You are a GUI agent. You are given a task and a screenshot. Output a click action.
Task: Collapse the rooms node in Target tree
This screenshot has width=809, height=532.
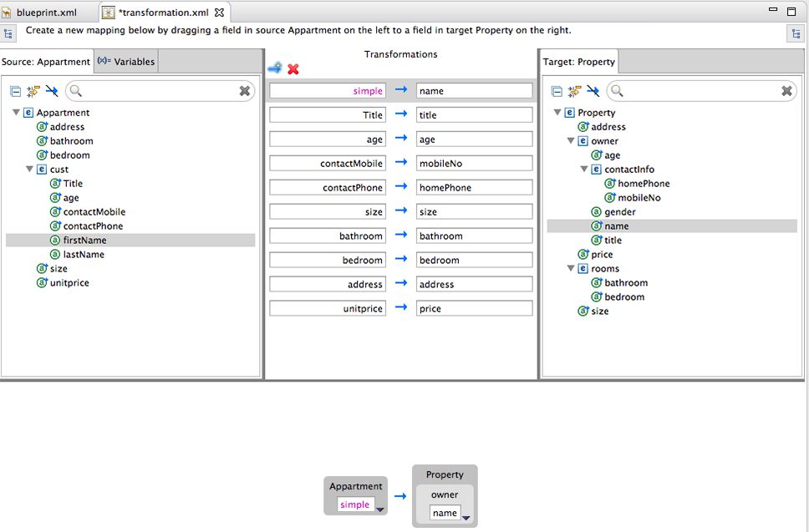(572, 269)
